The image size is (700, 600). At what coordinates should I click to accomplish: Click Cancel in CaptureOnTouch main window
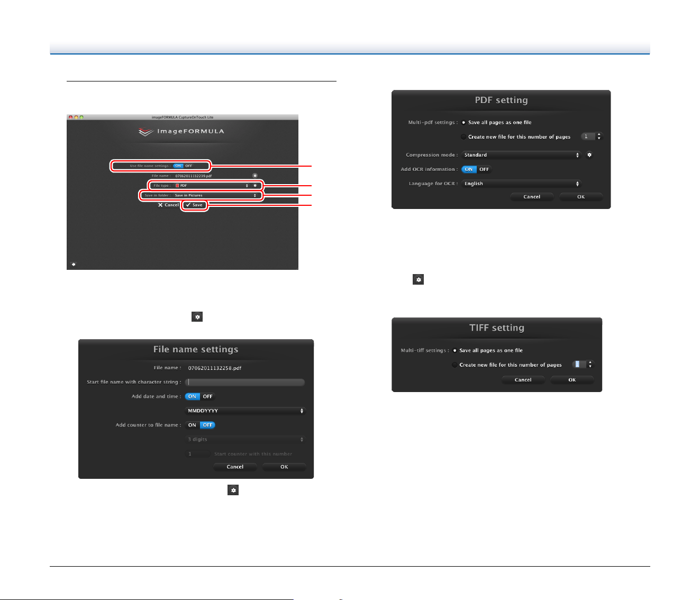click(x=168, y=205)
